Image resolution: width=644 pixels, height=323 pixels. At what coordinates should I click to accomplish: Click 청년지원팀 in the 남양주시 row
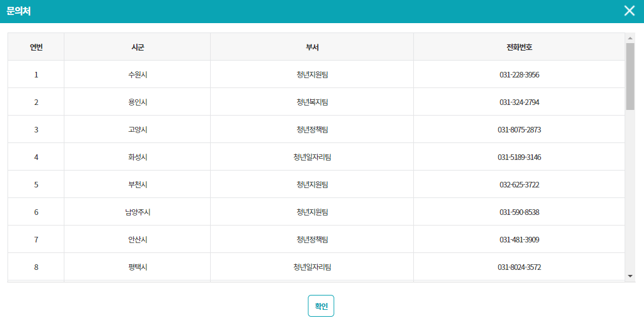[312, 212]
